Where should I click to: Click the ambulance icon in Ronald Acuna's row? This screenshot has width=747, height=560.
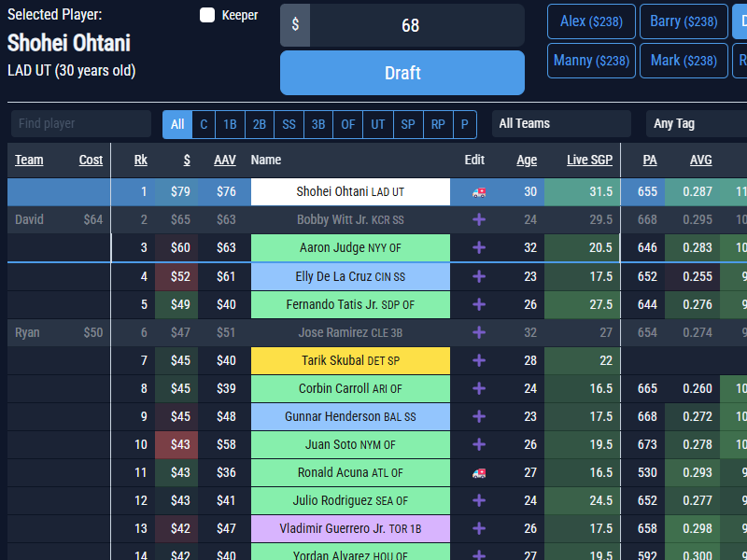coord(479,473)
